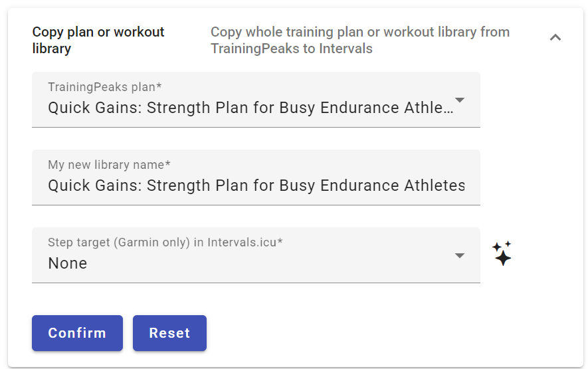Click the "My new library name*" label
This screenshot has width=588, height=369.
click(x=110, y=165)
